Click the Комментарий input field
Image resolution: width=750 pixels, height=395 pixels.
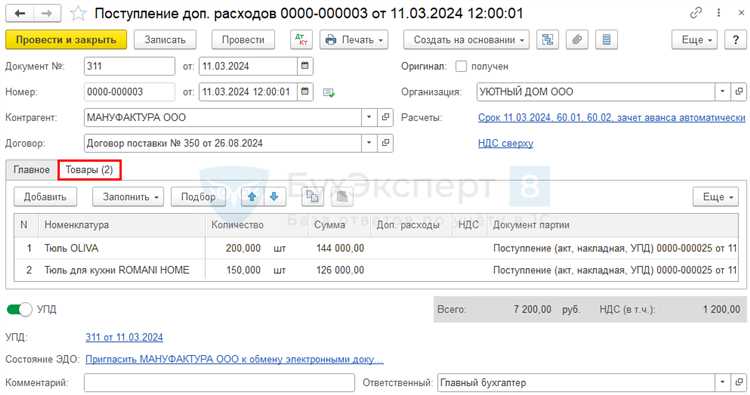(x=219, y=382)
